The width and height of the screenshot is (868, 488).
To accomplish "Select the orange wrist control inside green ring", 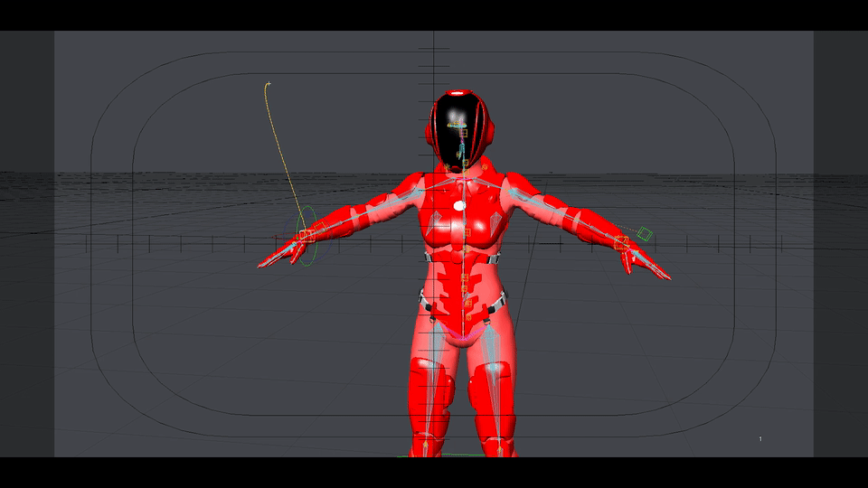I will click(x=305, y=235).
